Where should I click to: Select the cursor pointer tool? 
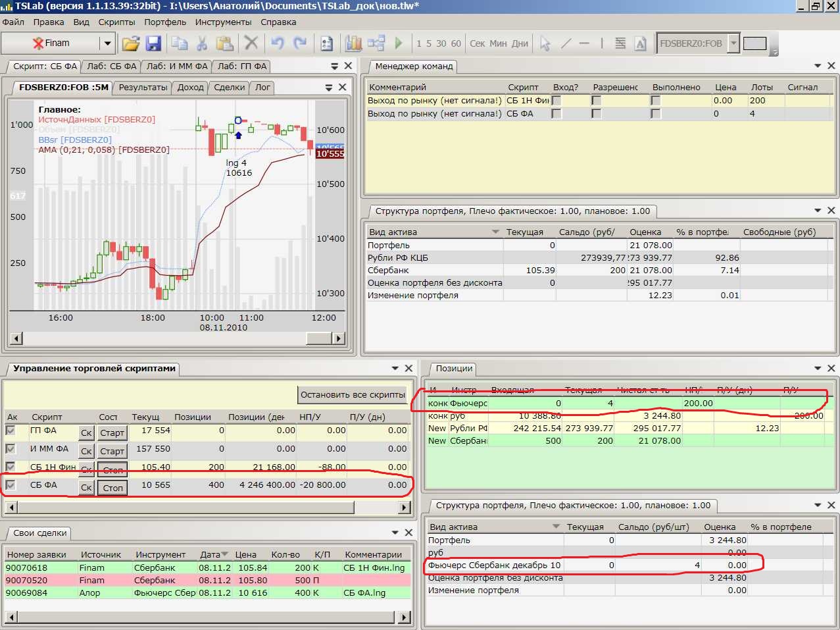[545, 43]
